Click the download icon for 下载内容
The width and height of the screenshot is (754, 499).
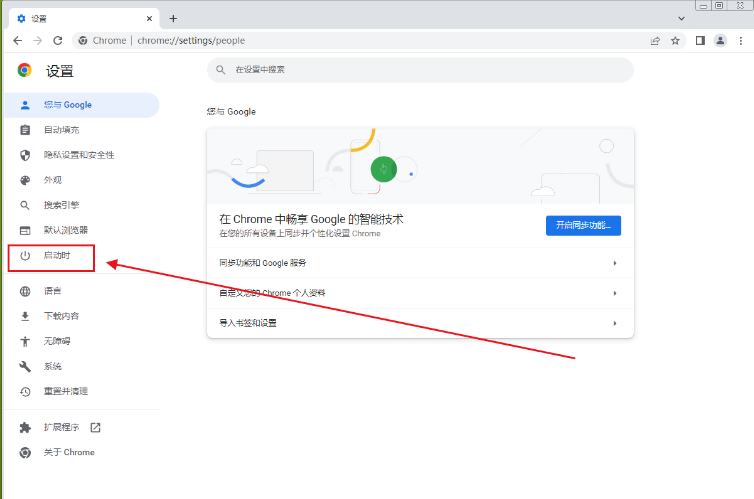pos(25,316)
